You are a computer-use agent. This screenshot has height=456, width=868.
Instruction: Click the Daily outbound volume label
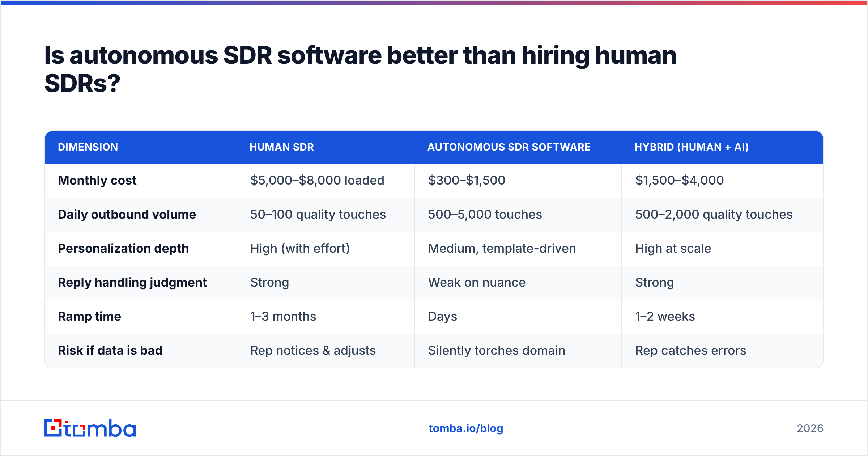pos(127,214)
